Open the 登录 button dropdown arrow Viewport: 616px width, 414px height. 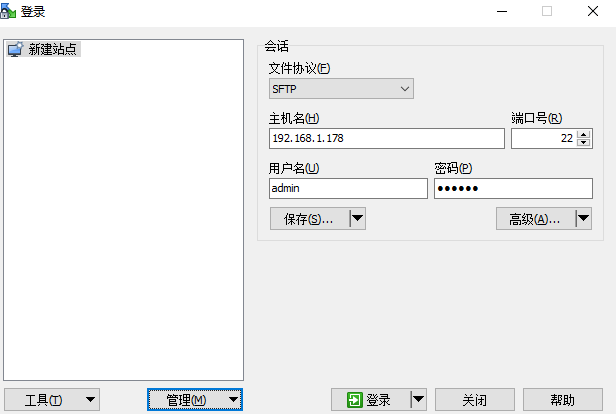[x=418, y=400]
